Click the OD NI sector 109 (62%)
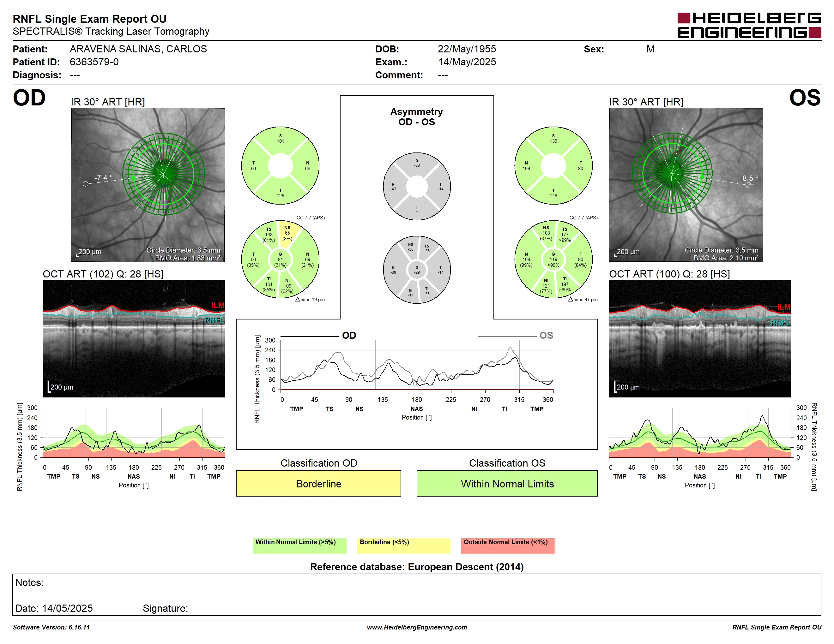The height and width of the screenshot is (644, 834). pyautogui.click(x=287, y=286)
